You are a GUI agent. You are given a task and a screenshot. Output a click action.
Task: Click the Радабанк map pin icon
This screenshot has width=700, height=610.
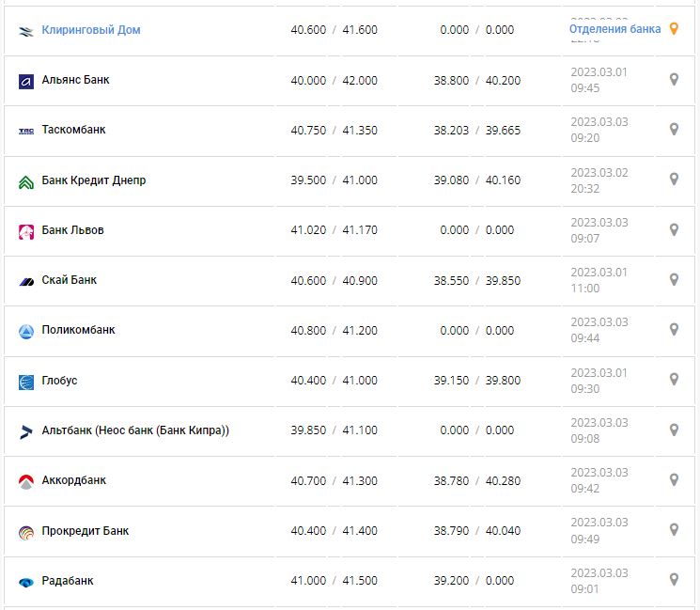click(673, 580)
